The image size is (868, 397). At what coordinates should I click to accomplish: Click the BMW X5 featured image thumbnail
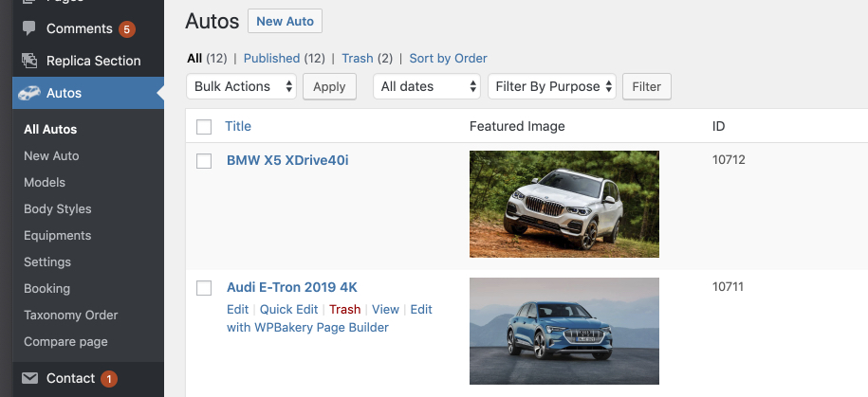click(x=564, y=204)
